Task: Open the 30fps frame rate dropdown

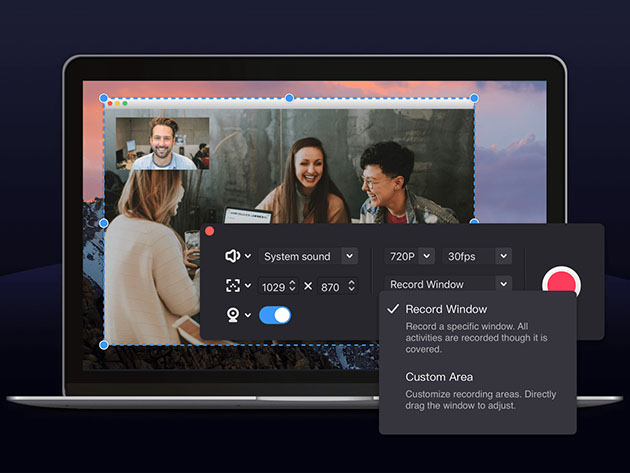Action: 477,256
